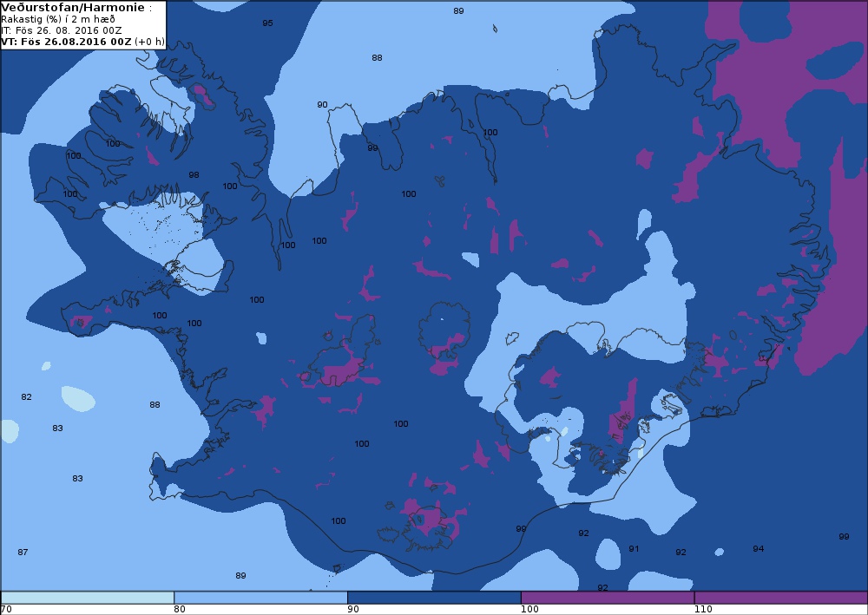Click the 100 tick label under the legend bar

pyautogui.click(x=529, y=610)
